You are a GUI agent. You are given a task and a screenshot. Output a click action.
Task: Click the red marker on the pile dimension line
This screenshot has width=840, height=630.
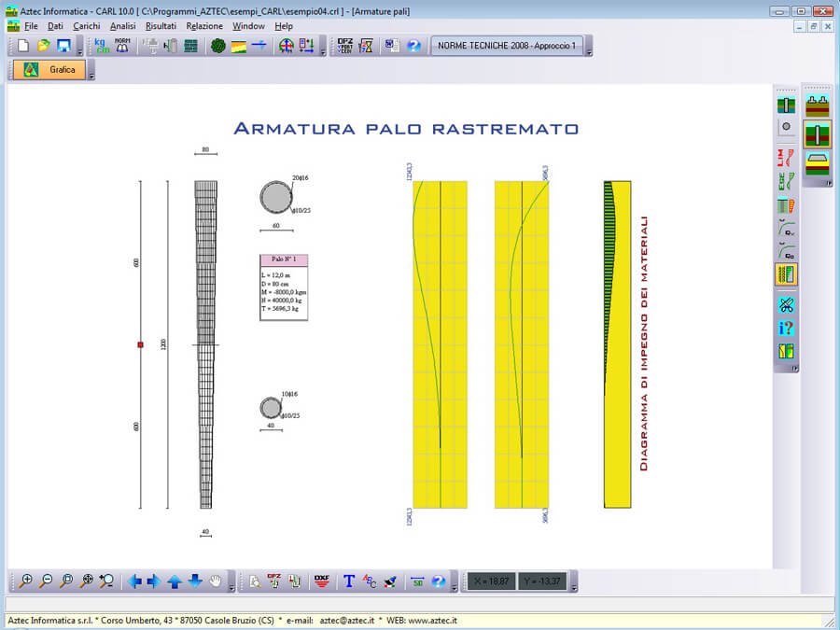[141, 345]
